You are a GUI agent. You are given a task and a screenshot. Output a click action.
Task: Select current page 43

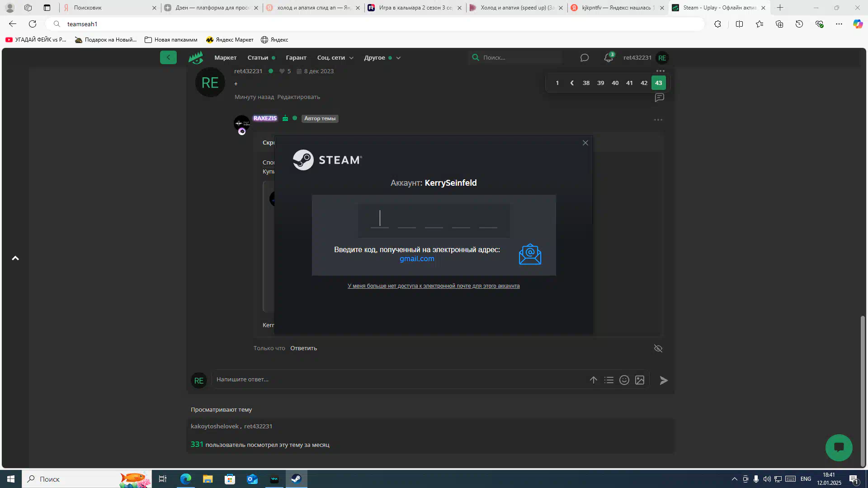point(659,83)
